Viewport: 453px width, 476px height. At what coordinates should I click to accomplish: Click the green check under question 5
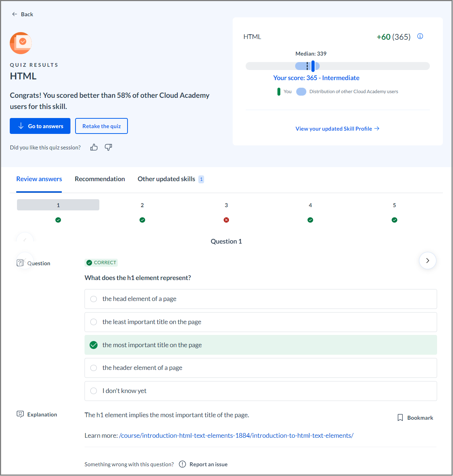[x=394, y=220]
